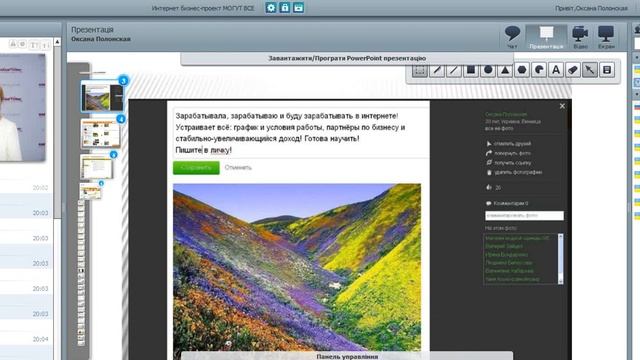Select the hexagon shape tool
The width and height of the screenshot is (640, 360).
click(x=522, y=70)
